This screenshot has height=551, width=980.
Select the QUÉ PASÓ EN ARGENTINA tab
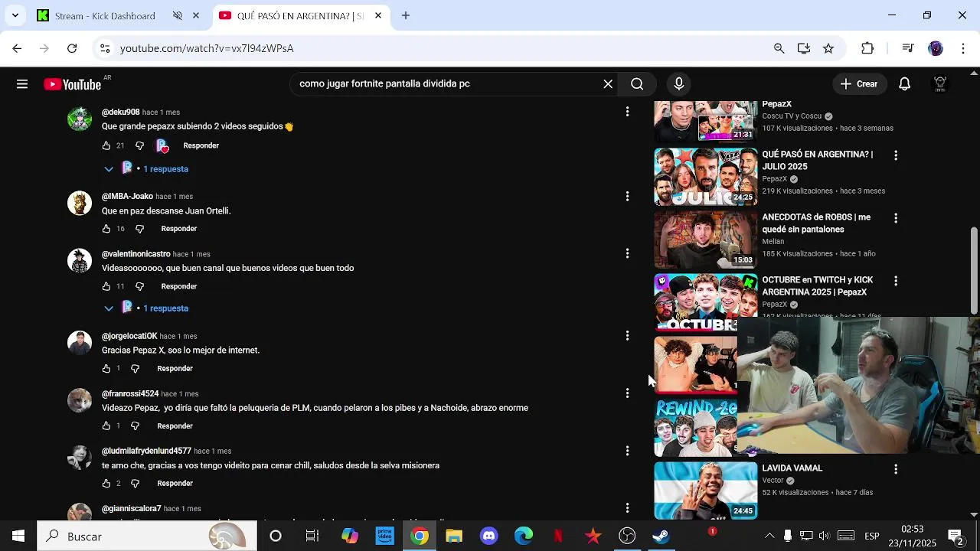coord(299,15)
